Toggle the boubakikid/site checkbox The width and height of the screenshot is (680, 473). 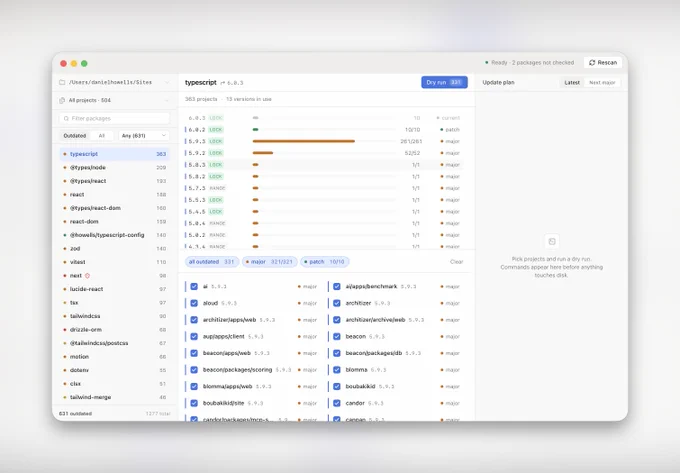[194, 403]
